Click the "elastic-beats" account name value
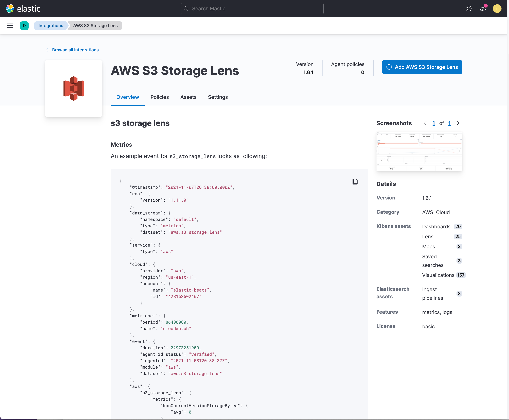 coord(190,290)
